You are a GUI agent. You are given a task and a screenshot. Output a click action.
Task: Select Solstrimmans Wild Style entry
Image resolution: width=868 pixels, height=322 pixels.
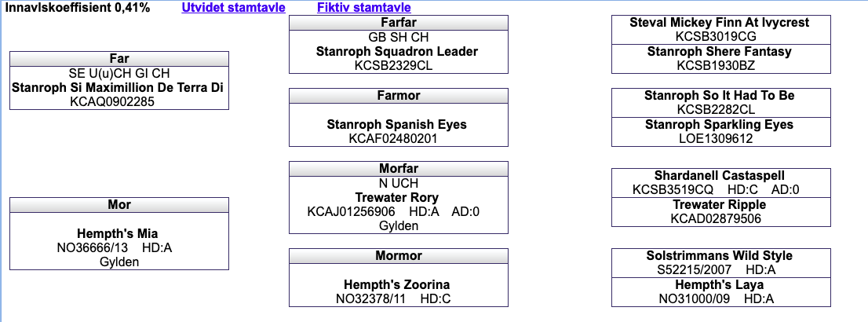720,256
